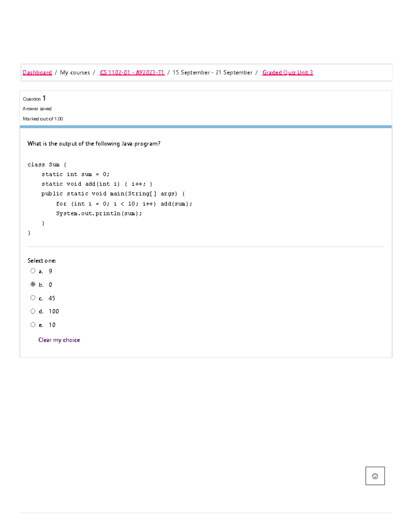
Task: Click the 'Select one:' label
Action: coord(42,261)
